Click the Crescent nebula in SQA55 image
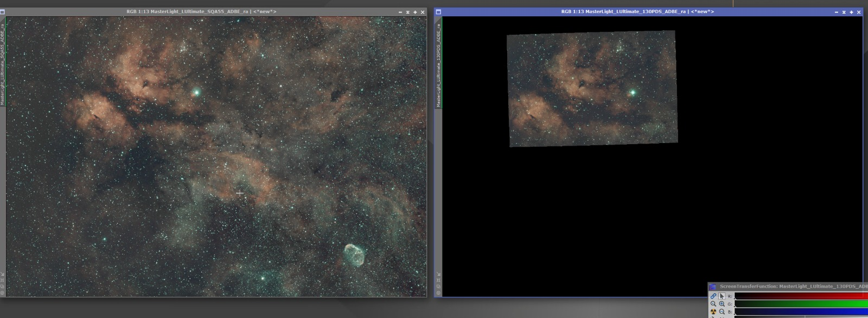 click(x=354, y=255)
